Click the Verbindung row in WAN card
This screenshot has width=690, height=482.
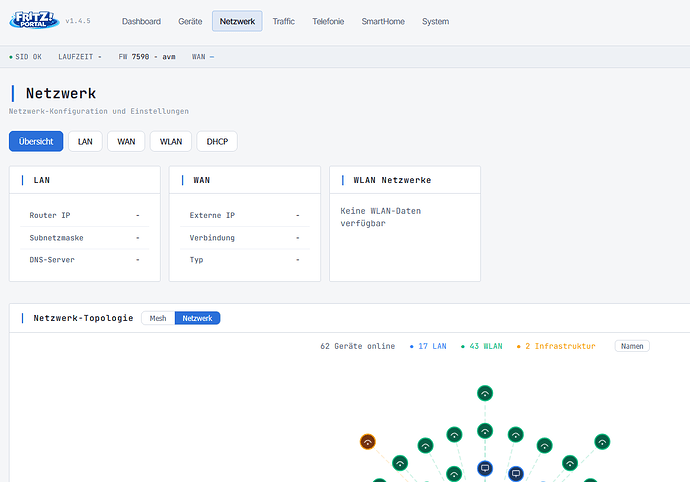(245, 238)
